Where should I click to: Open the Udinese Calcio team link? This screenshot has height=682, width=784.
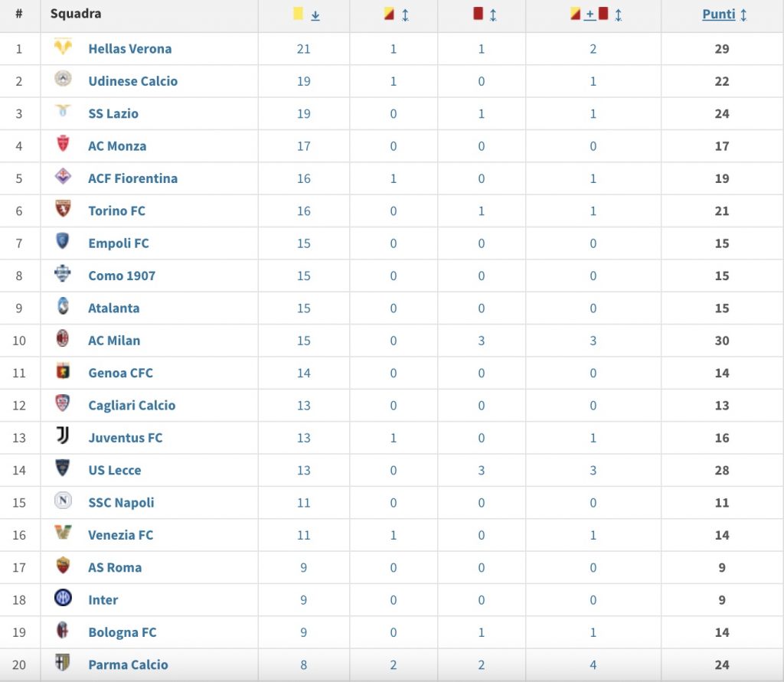132,81
